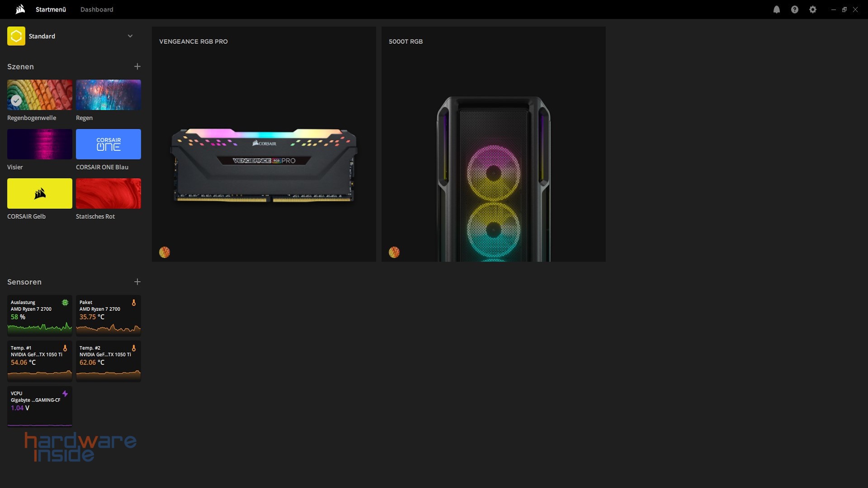The height and width of the screenshot is (488, 868).
Task: Open the VCPU voltage sensor widget
Action: [40, 406]
